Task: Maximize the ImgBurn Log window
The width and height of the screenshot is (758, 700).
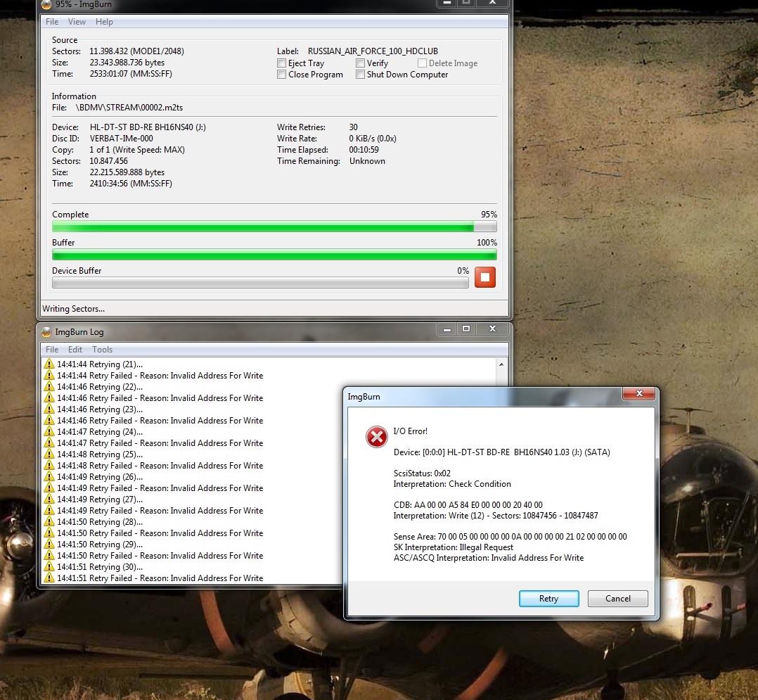Action: 466,329
